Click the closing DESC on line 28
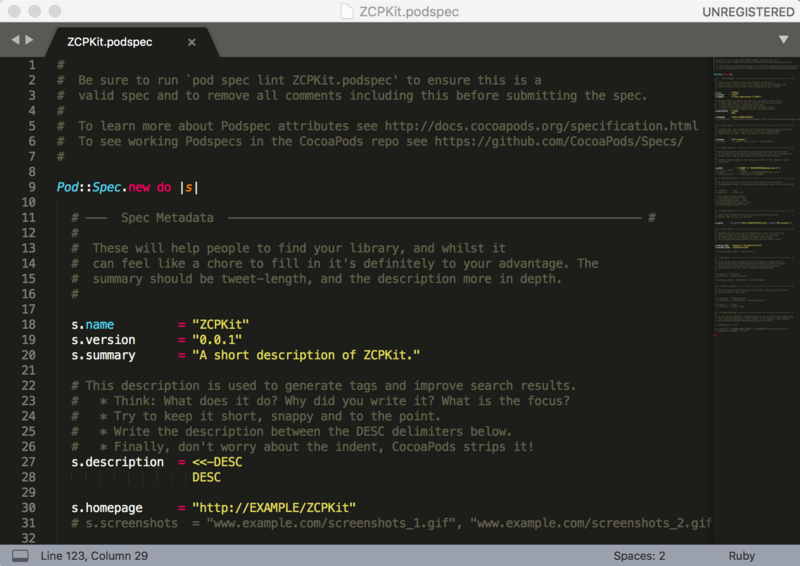This screenshot has height=566, width=800. point(206,477)
